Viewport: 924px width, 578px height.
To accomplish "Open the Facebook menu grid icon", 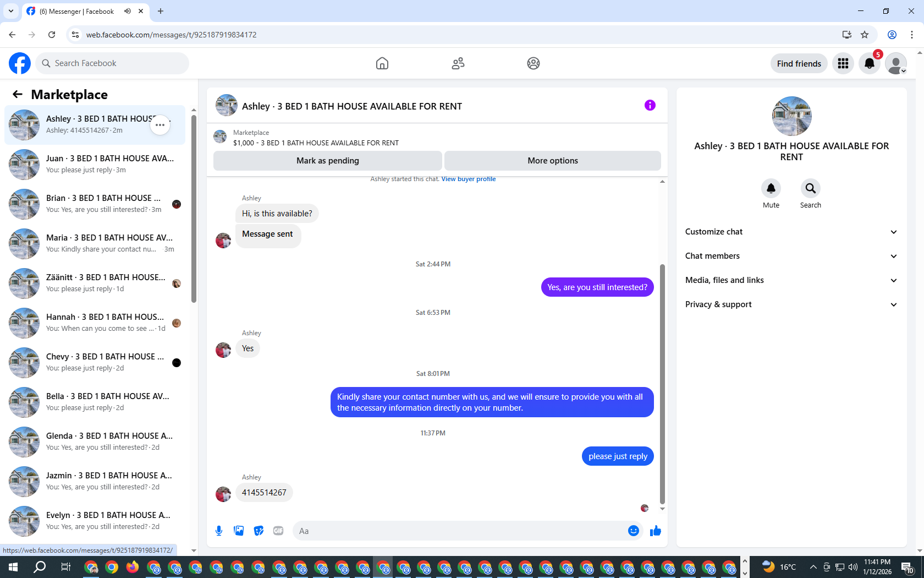I will pyautogui.click(x=843, y=63).
